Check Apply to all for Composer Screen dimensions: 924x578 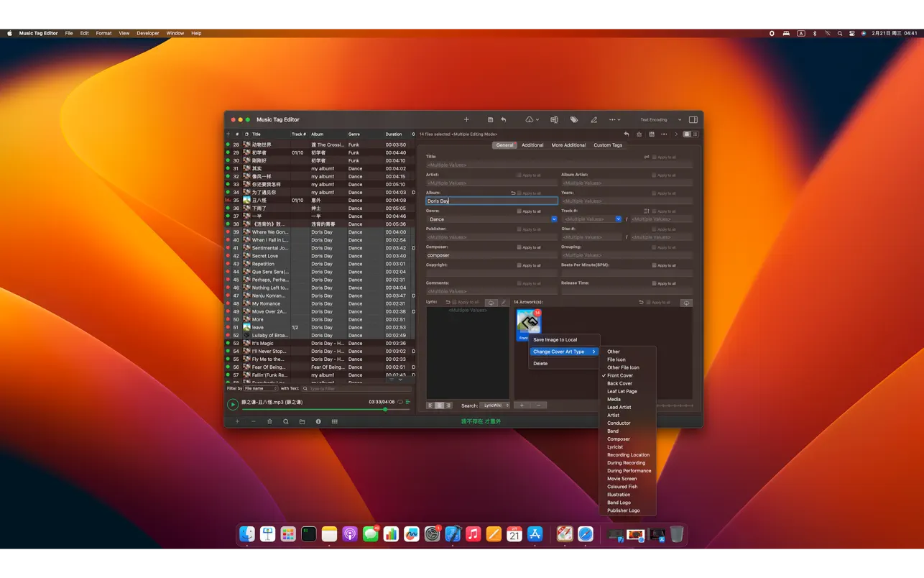[519, 247]
